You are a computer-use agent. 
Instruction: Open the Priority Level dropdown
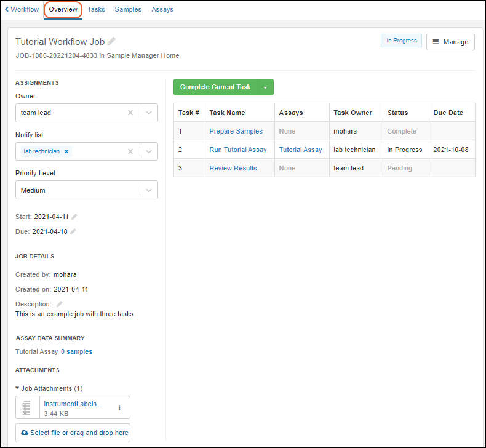pyautogui.click(x=149, y=190)
